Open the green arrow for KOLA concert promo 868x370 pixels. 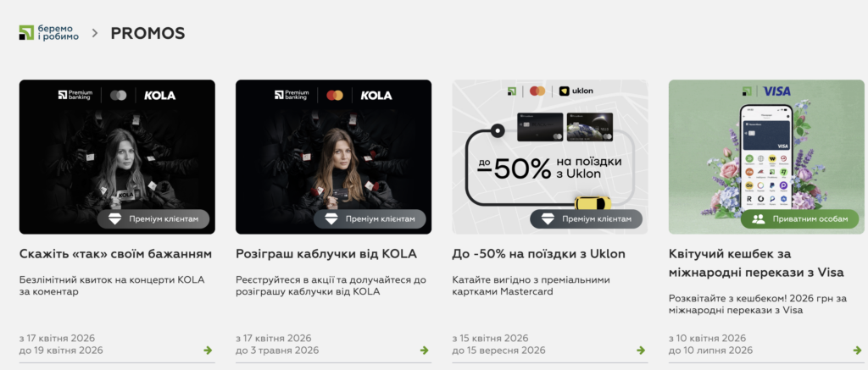coord(208,350)
